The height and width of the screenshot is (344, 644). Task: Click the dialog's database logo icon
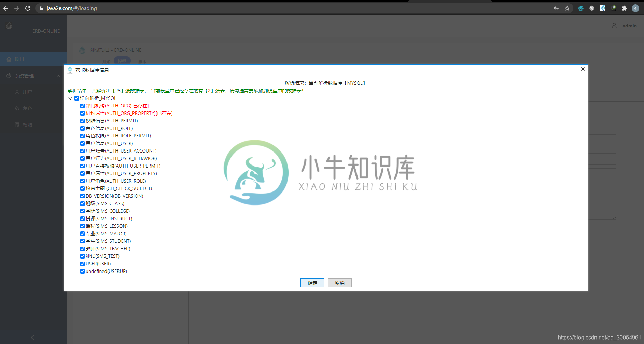[x=70, y=70]
